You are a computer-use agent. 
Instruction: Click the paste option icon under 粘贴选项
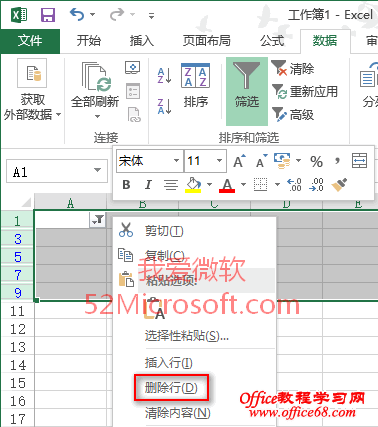[154, 309]
